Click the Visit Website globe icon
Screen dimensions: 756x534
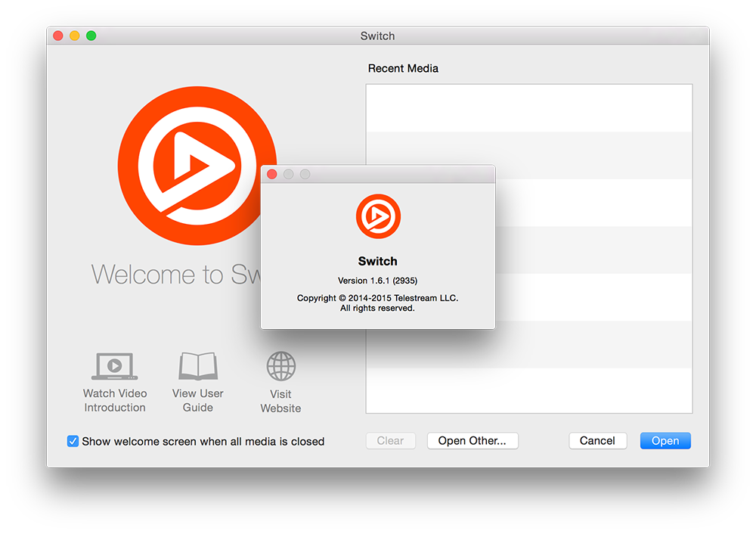click(281, 366)
